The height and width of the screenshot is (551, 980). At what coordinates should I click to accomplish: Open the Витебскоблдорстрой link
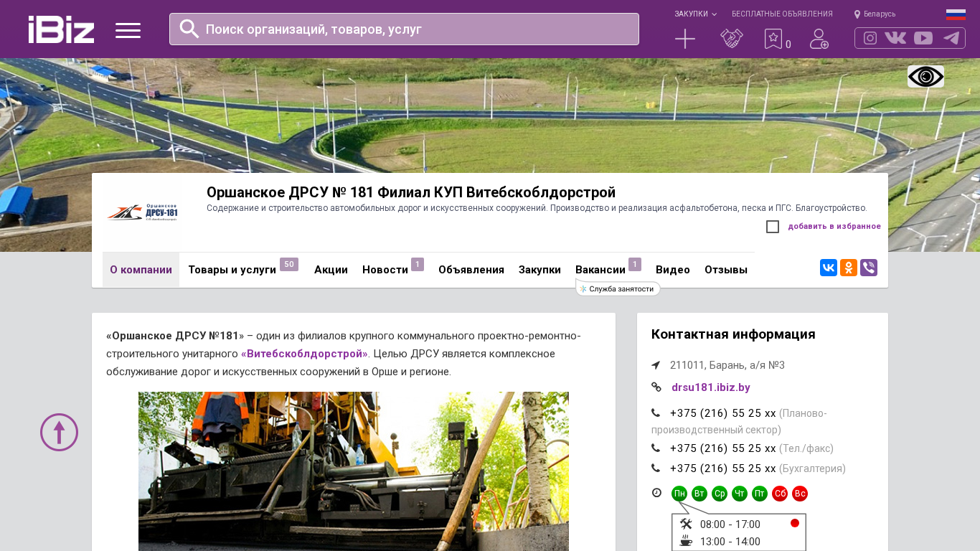[x=305, y=354]
